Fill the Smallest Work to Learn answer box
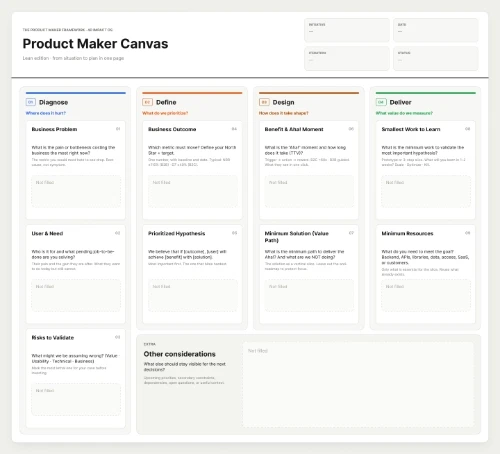 (426, 191)
